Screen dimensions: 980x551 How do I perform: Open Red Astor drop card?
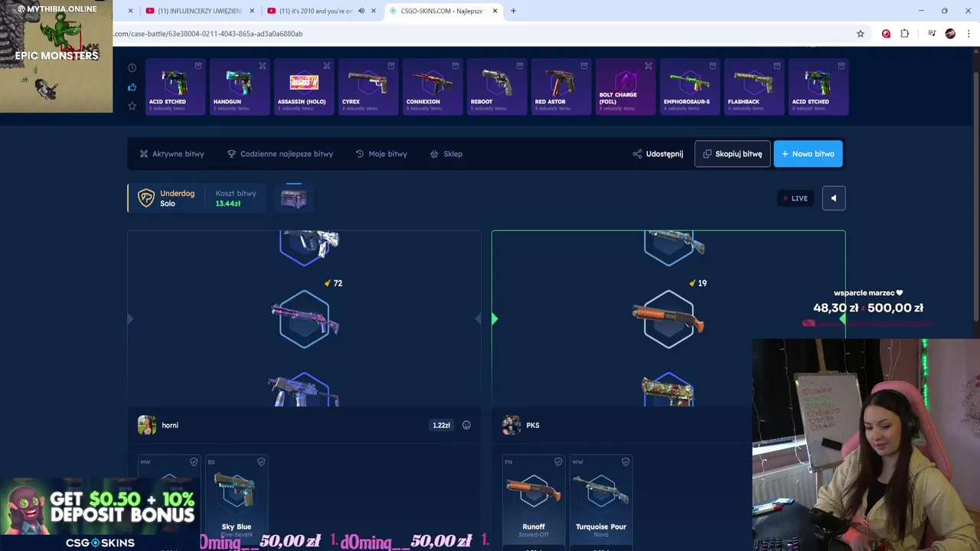[561, 86]
